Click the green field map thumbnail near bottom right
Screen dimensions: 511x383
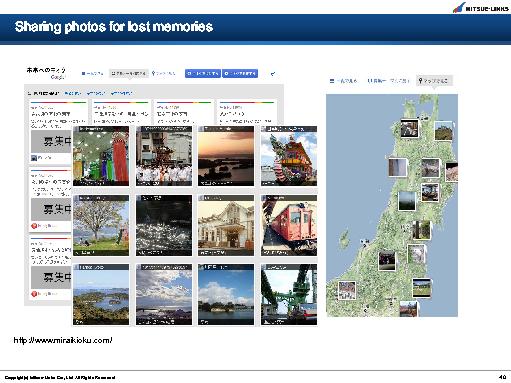click(422, 288)
